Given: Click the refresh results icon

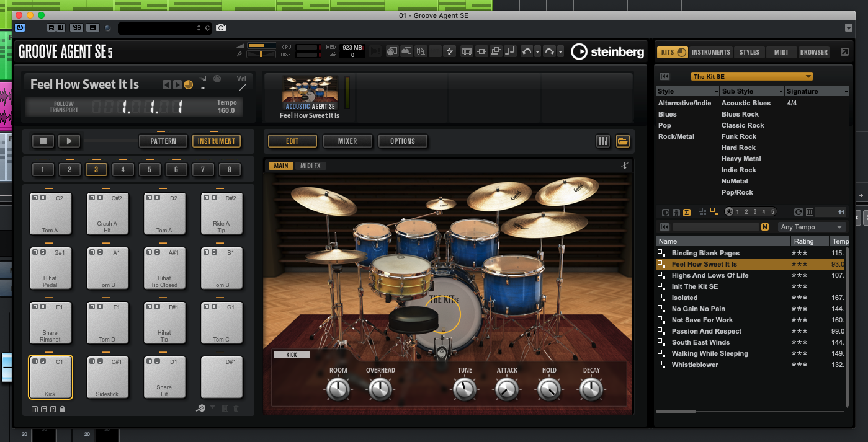Looking at the screenshot, I should click(799, 212).
